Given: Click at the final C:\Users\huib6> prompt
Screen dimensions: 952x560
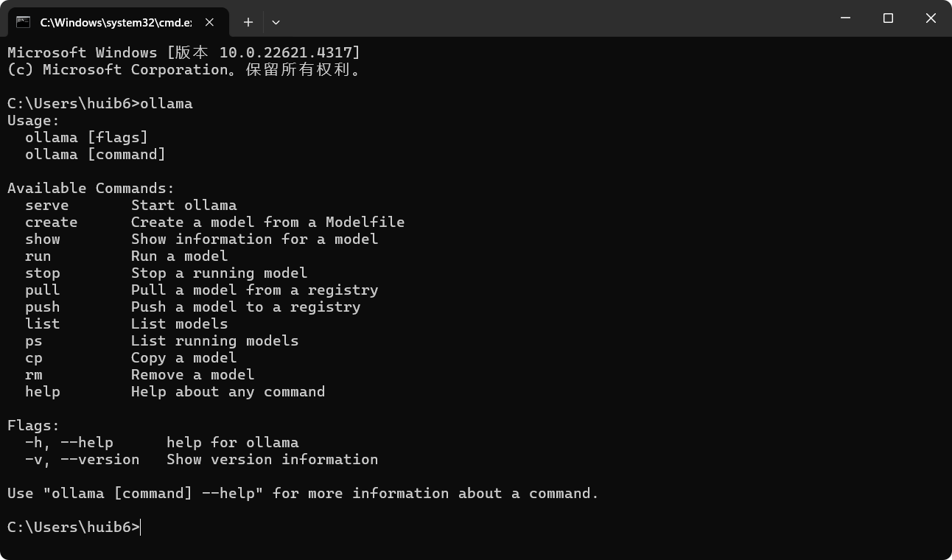Looking at the screenshot, I should point(73,528).
